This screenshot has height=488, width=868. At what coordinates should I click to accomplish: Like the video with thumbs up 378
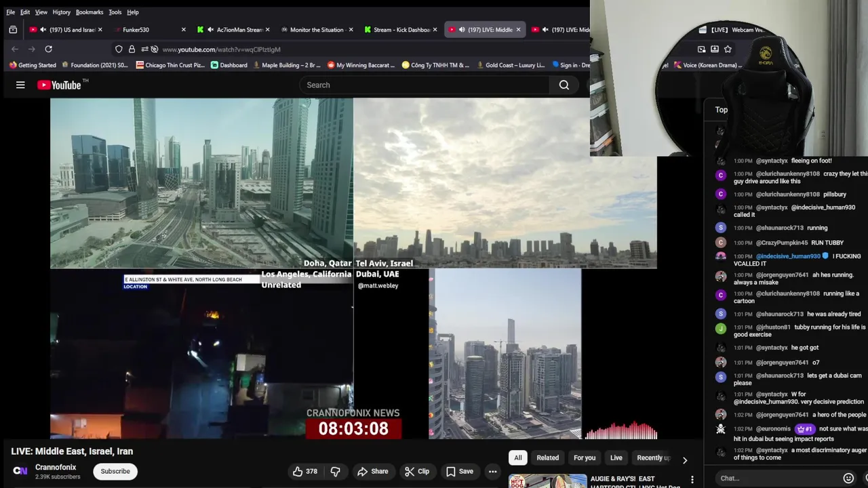(304, 471)
